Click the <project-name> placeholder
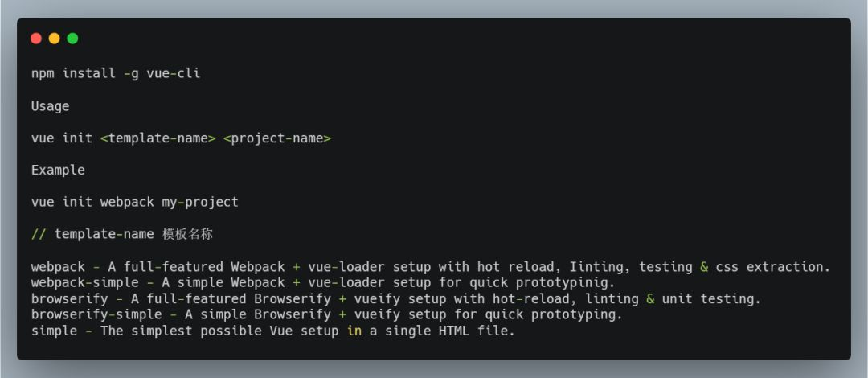 point(277,138)
